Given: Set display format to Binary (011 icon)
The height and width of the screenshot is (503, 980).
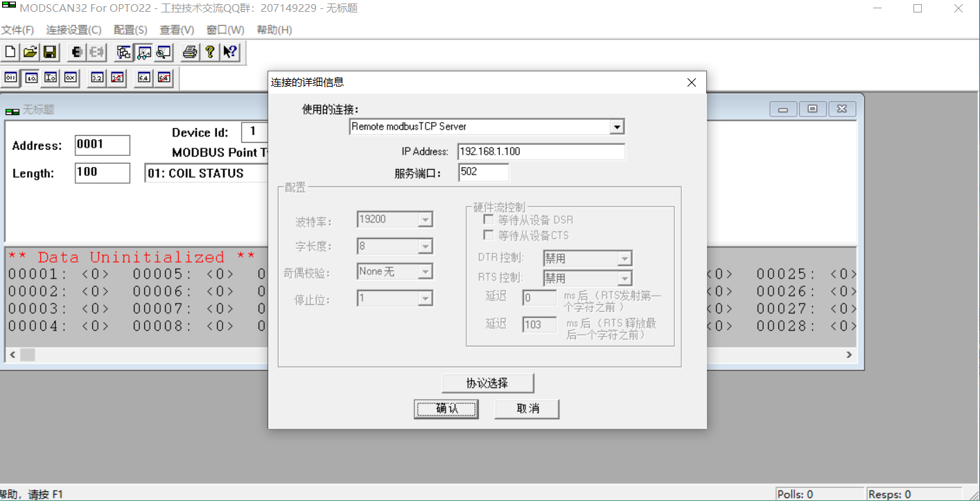Looking at the screenshot, I should pos(11,78).
